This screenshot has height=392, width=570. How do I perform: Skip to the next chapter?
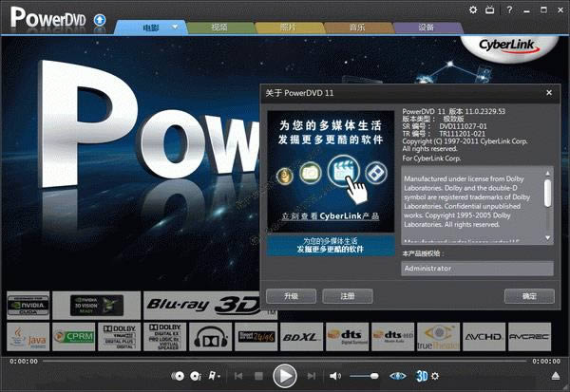click(311, 376)
